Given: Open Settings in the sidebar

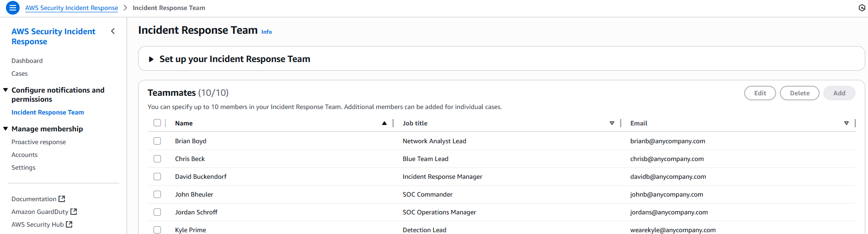Looking at the screenshot, I should coord(23,167).
